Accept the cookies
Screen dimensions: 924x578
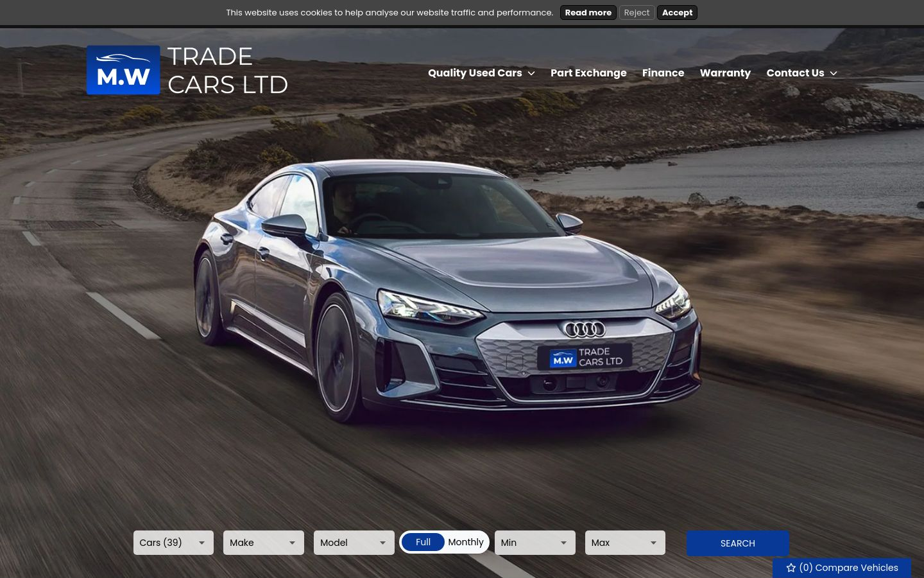point(677,13)
